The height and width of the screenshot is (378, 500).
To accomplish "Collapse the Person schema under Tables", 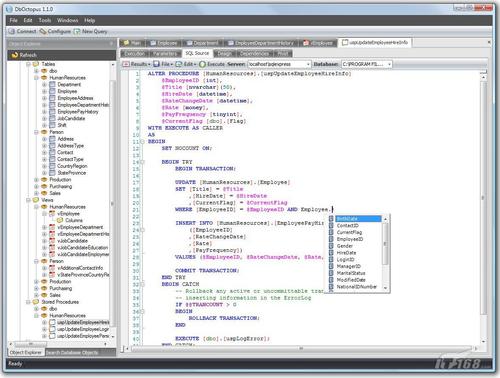I will [x=37, y=132].
